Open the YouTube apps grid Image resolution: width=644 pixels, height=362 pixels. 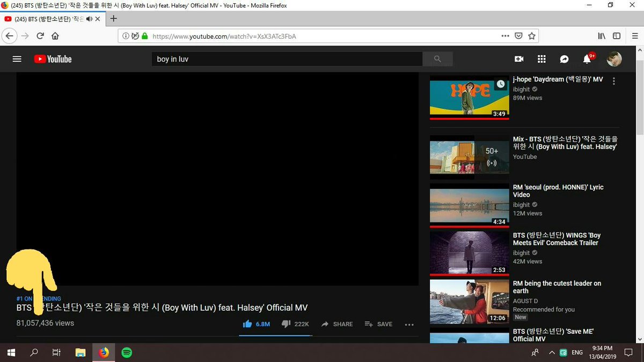point(541,59)
